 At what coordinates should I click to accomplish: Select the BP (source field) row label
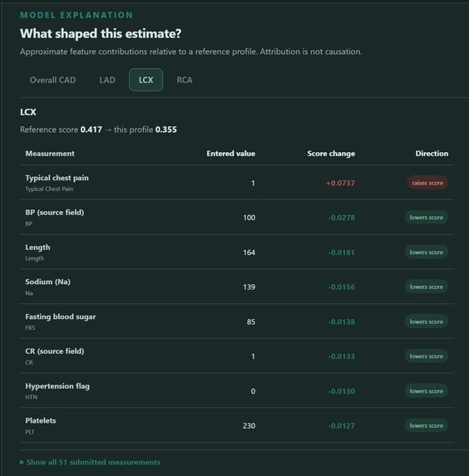click(x=55, y=213)
